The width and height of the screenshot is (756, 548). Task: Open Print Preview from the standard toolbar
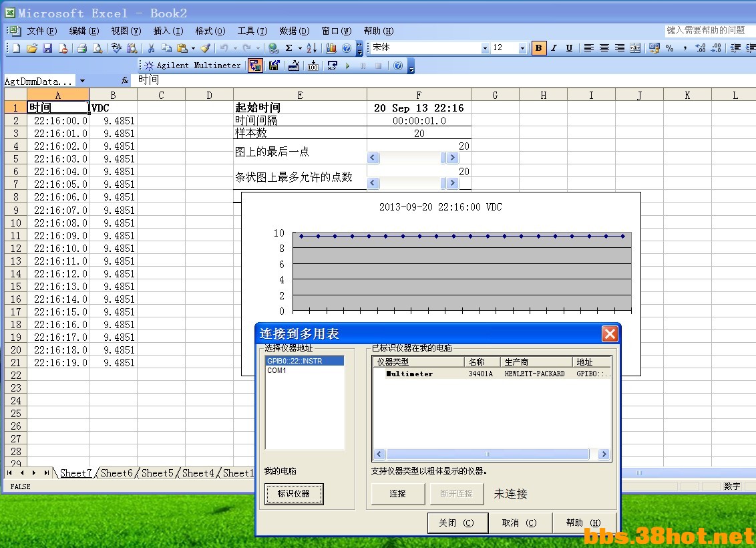98,47
